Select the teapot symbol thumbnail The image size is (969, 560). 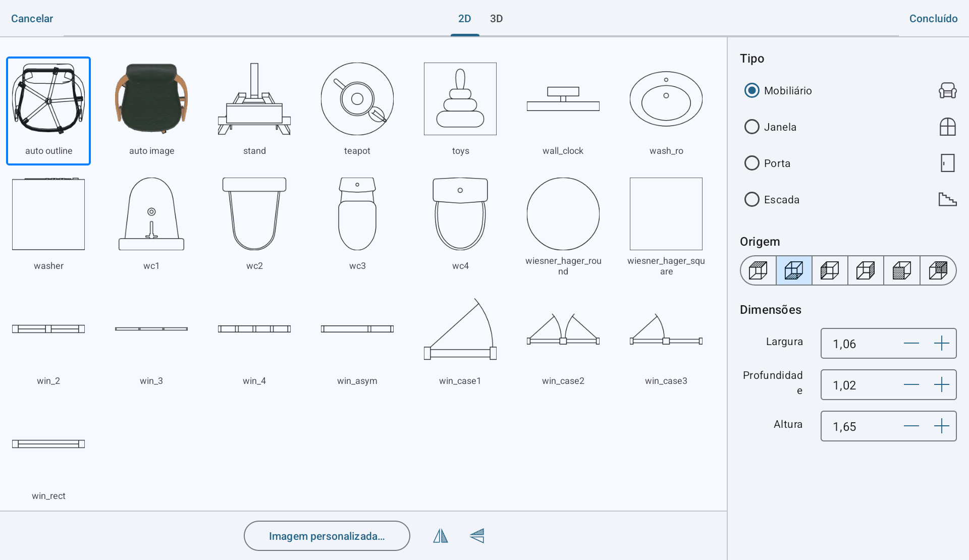click(x=357, y=108)
